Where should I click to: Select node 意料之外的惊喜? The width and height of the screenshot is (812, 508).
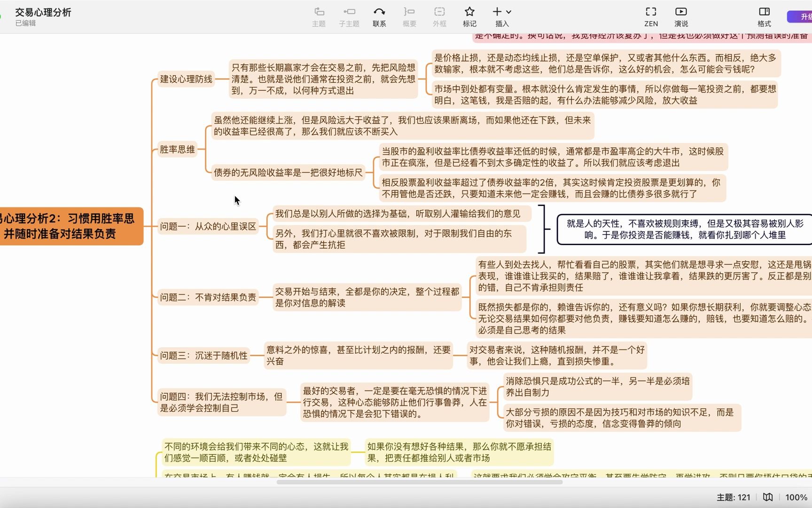[x=358, y=356]
